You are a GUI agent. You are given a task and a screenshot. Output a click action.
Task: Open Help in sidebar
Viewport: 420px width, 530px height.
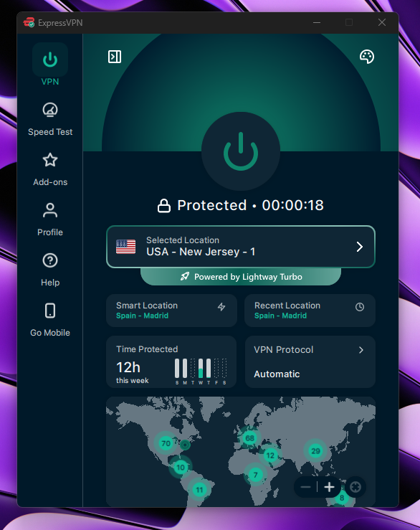50,270
